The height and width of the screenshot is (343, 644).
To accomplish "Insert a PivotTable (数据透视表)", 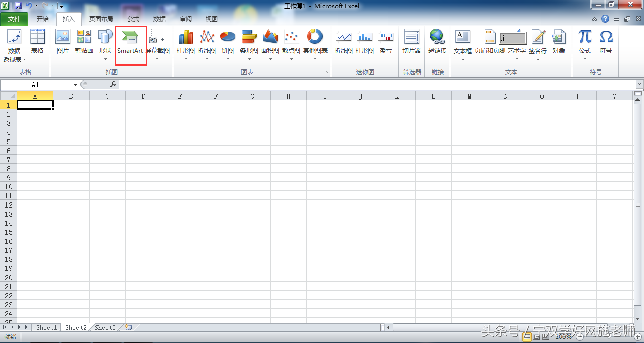I will click(x=14, y=46).
